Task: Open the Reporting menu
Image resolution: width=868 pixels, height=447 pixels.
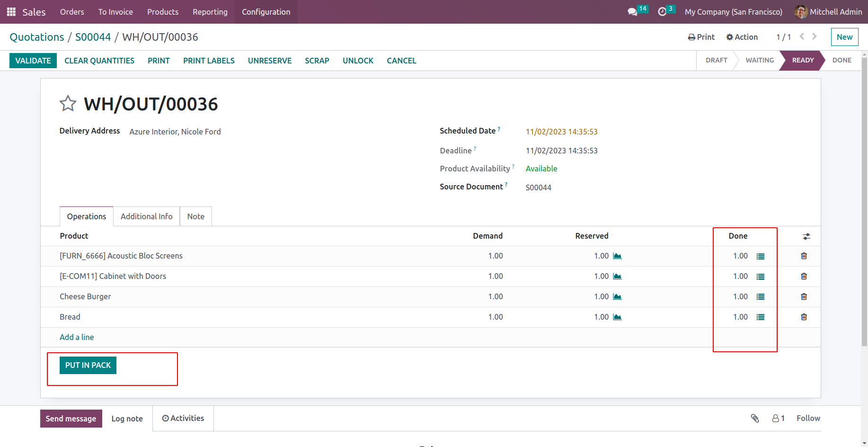Action: coord(210,12)
